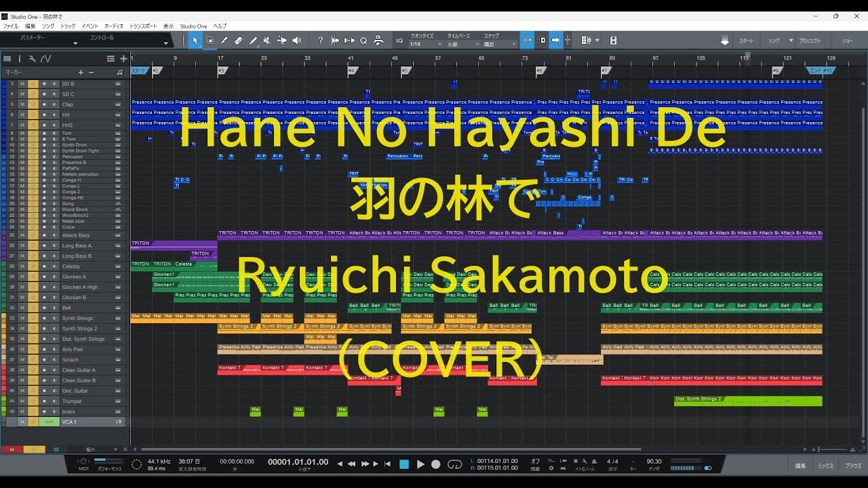The image size is (868, 488).
Task: Open the ミックス mixer button
Action: (x=825, y=466)
